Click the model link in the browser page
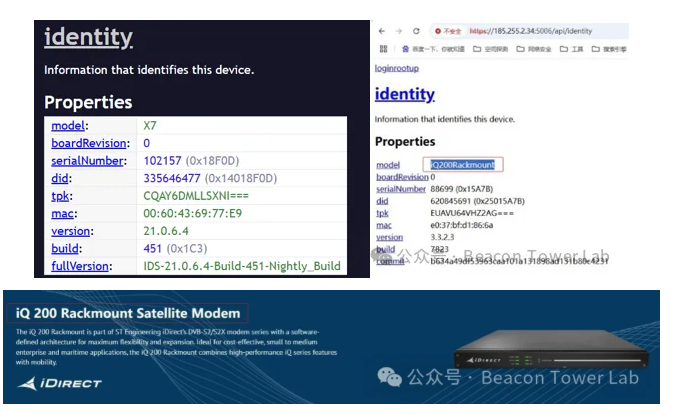The image size is (675, 415). click(x=388, y=165)
